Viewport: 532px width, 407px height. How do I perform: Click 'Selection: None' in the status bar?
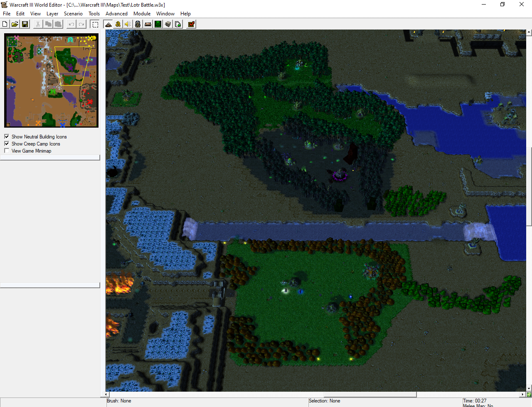(325, 401)
